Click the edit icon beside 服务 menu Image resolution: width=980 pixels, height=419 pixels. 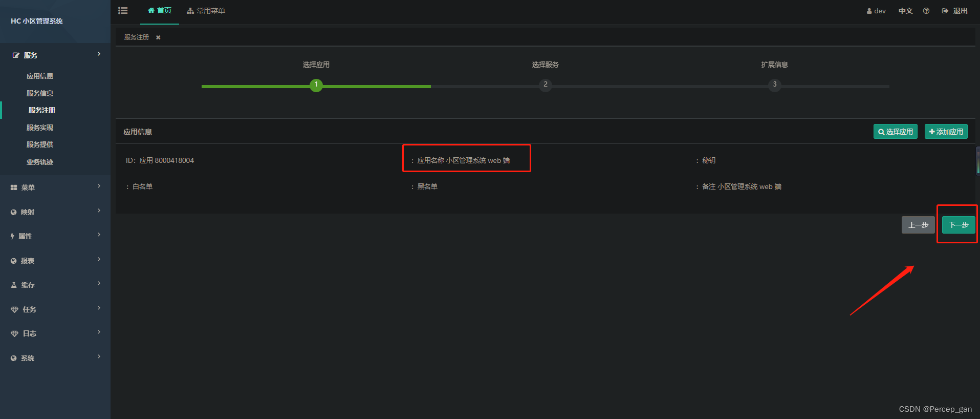pyautogui.click(x=16, y=55)
